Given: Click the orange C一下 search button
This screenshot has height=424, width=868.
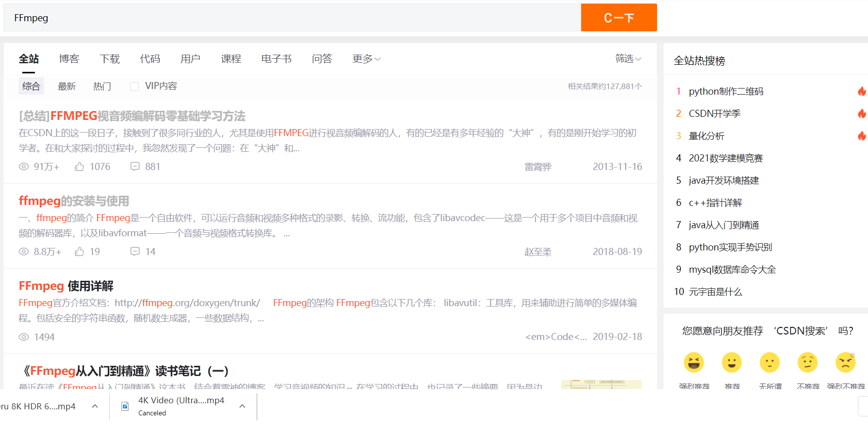Looking at the screenshot, I should coord(619,18).
